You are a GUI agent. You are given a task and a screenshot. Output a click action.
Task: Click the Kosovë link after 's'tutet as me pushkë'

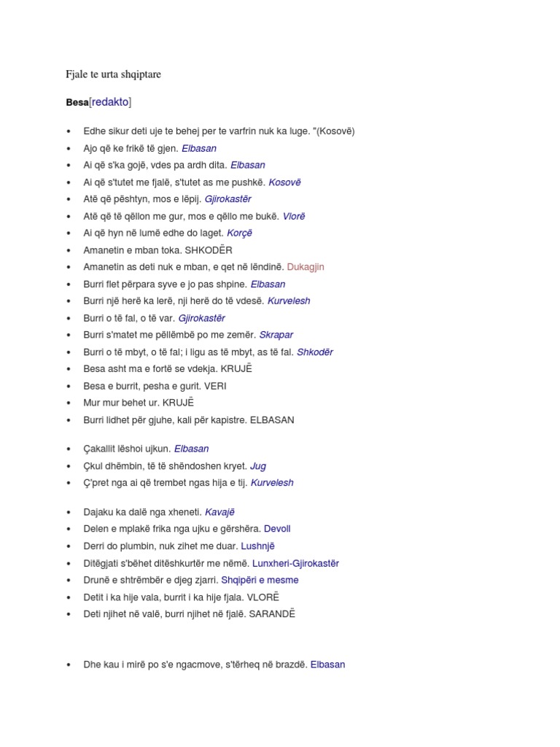pyautogui.click(x=284, y=182)
